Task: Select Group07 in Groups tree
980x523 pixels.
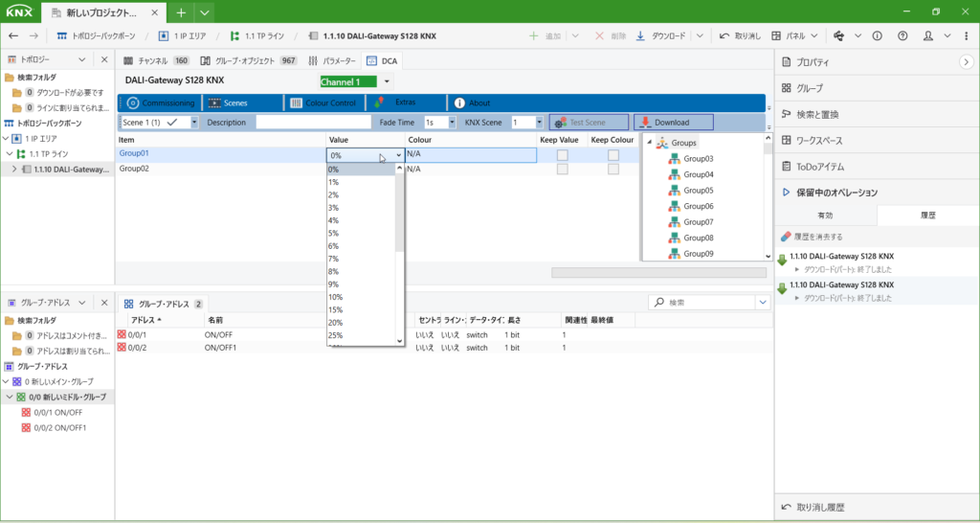Action: click(x=698, y=222)
